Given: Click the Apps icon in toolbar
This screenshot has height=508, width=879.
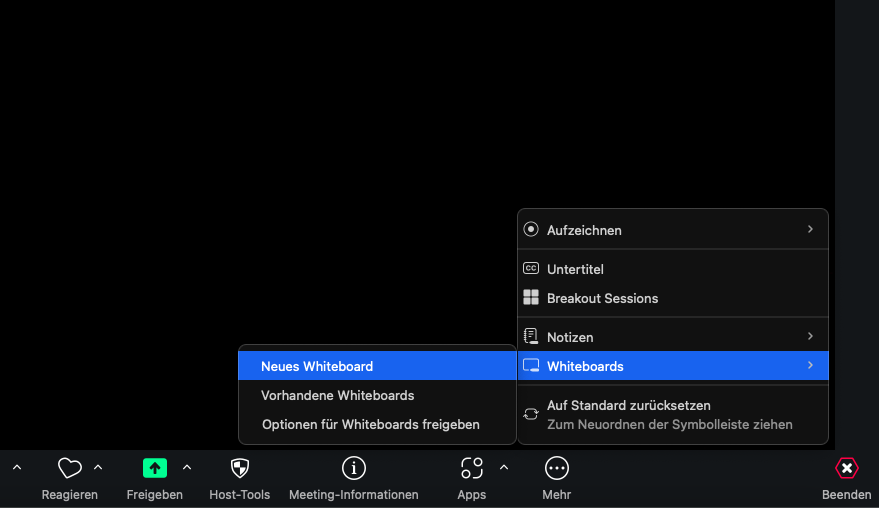Looking at the screenshot, I should pos(471,468).
